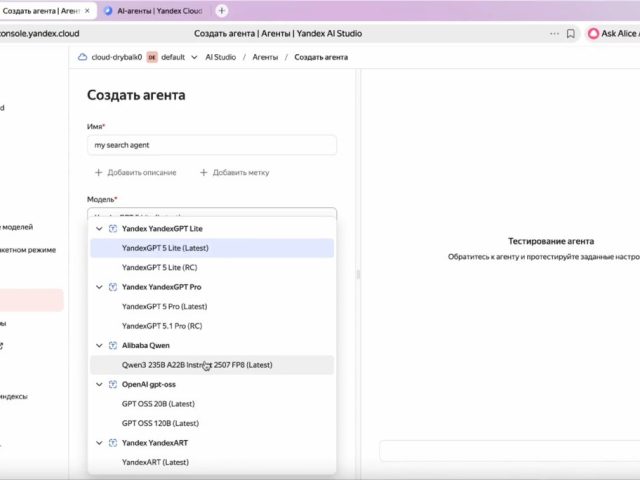
Task: Switch to AI-агенты Yandex Cloud tab
Action: pyautogui.click(x=154, y=11)
